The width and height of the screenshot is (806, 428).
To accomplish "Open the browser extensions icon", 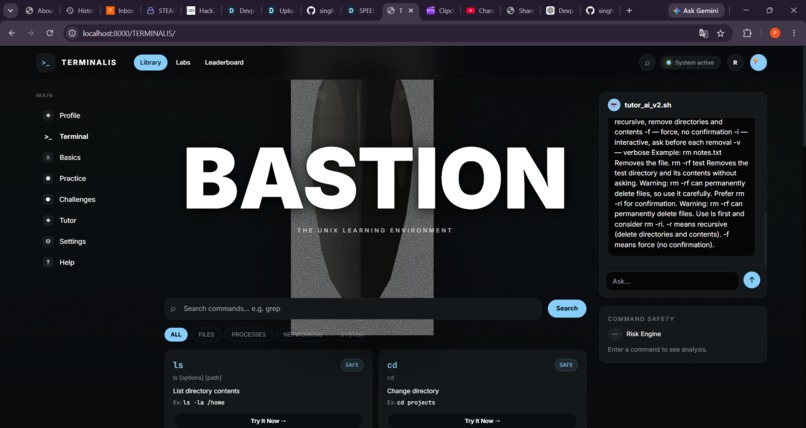I will coord(747,33).
